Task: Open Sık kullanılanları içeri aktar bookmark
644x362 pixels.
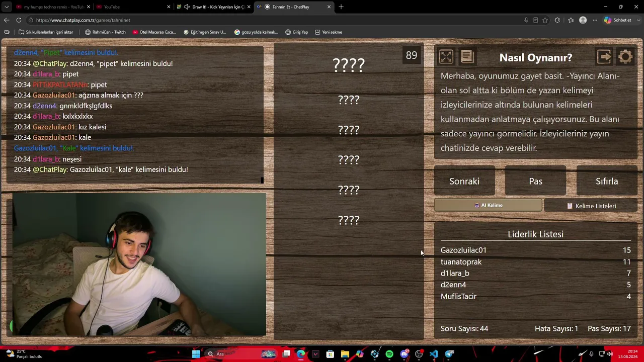Action: pos(46,32)
